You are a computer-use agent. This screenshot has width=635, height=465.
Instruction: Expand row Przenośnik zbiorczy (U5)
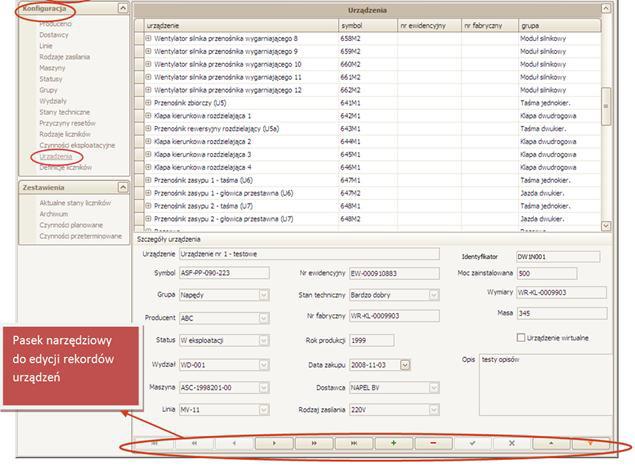pos(148,103)
